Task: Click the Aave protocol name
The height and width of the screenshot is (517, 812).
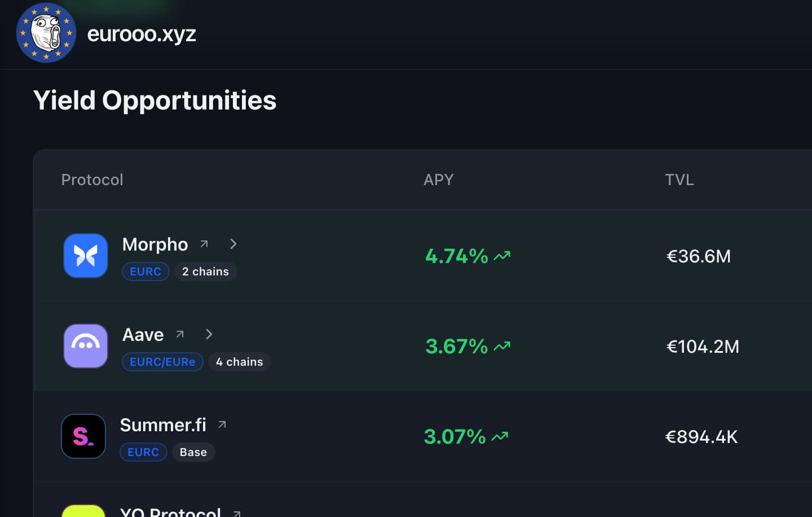Action: [143, 335]
